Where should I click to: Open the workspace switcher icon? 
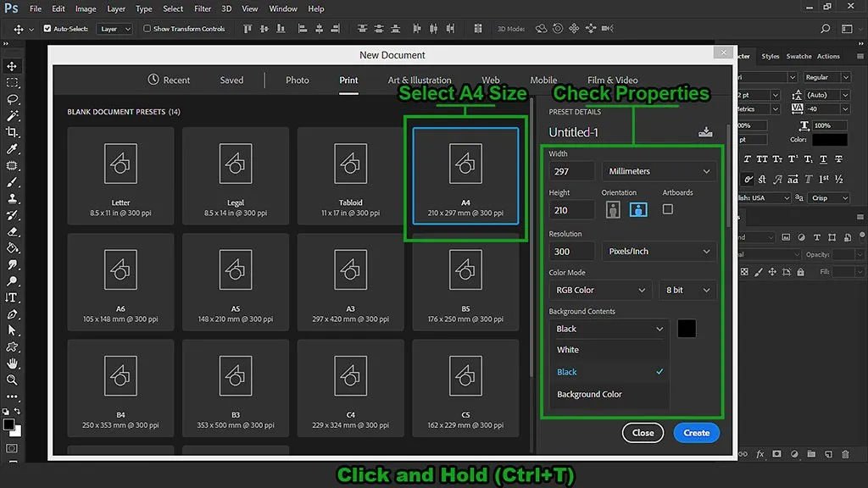[x=847, y=28]
